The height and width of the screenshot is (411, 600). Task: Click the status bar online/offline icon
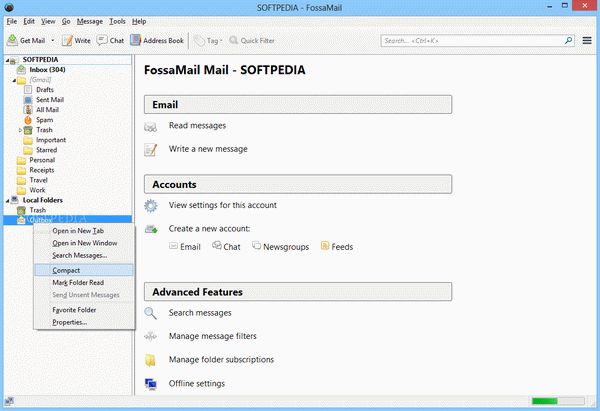9,401
